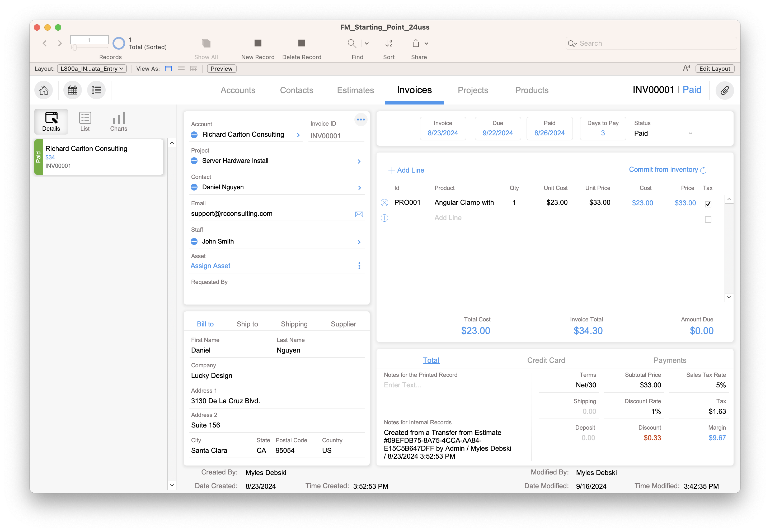Remove contact Daniel Nguyen minus icon

(194, 187)
